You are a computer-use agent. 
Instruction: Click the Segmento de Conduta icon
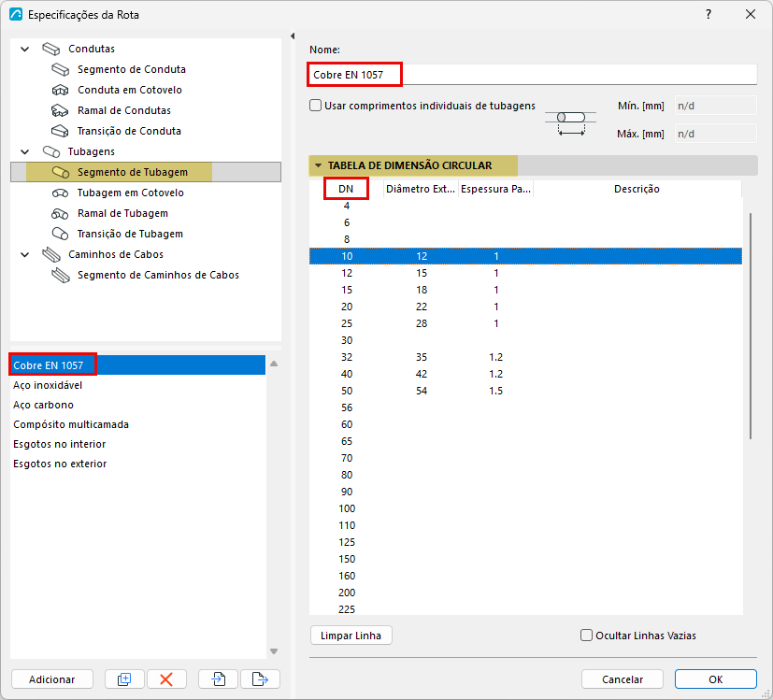[x=60, y=69]
